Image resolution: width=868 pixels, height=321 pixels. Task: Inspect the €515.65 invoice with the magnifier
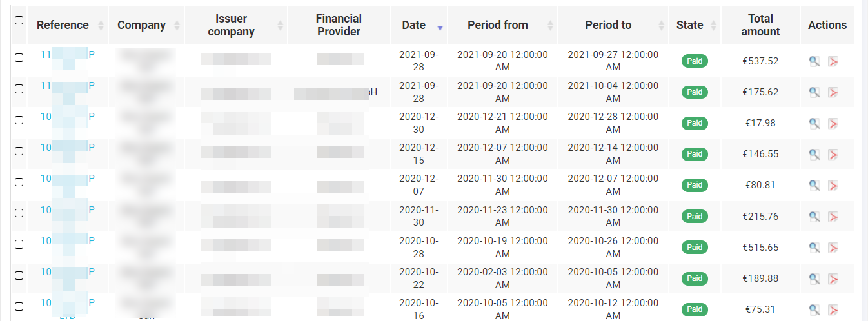tap(814, 247)
